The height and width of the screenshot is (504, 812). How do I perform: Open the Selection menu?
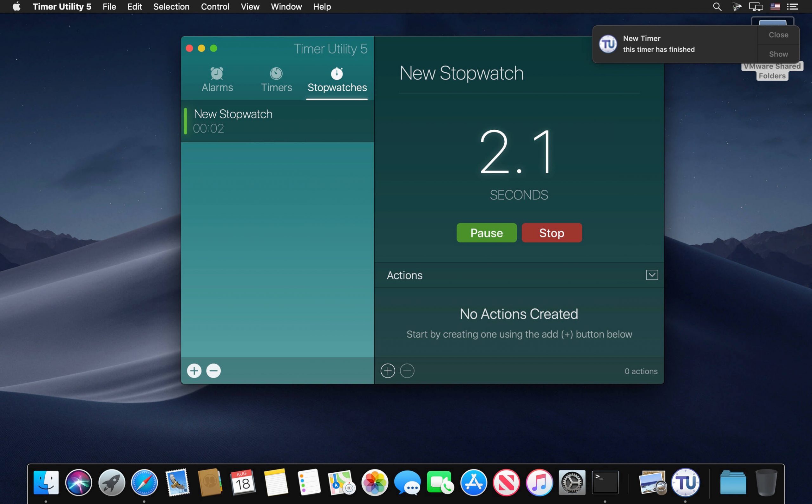coord(171,7)
